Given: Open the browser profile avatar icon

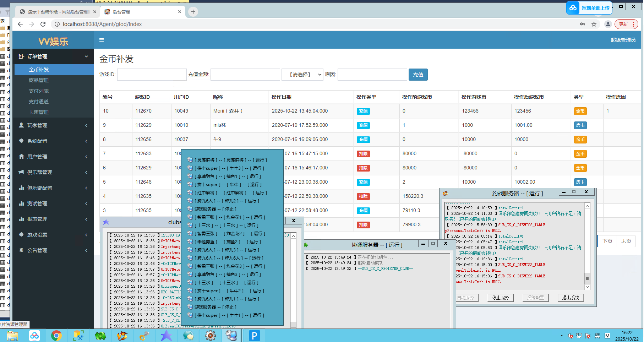Looking at the screenshot, I should click(x=608, y=24).
